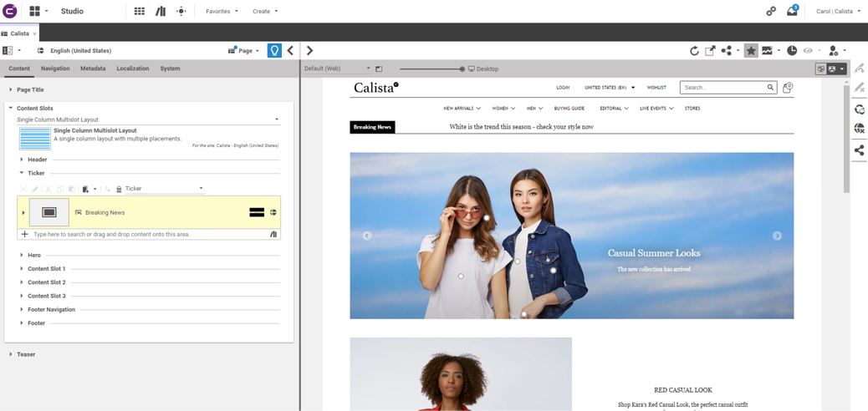The image size is (868, 411).
Task: Open the Ticker view type combo box
Action: [x=165, y=189]
